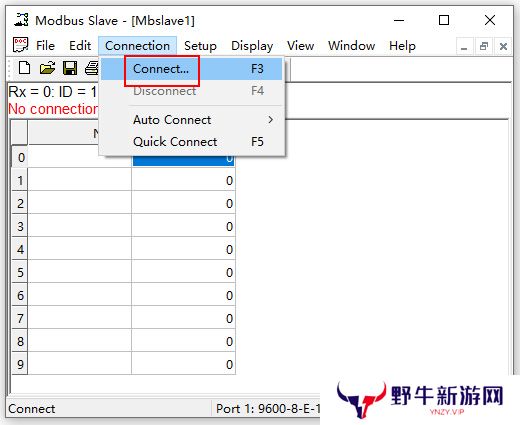Click the red No connection status text
Screen dimensions: 520x425
click(53, 109)
